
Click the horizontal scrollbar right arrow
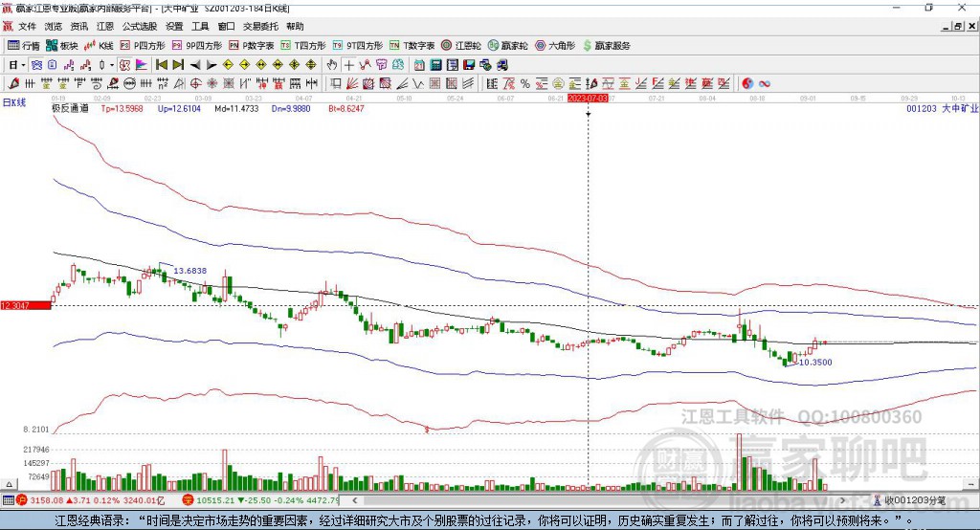click(x=842, y=500)
